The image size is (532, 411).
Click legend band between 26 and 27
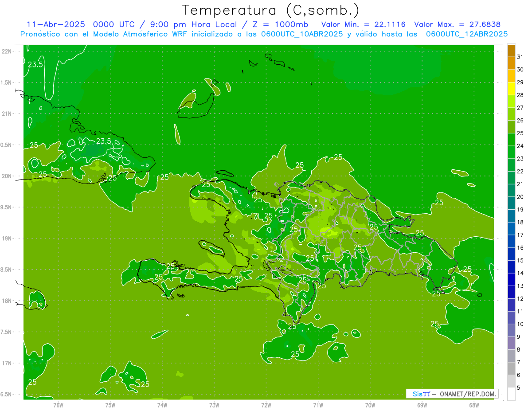[512, 114]
